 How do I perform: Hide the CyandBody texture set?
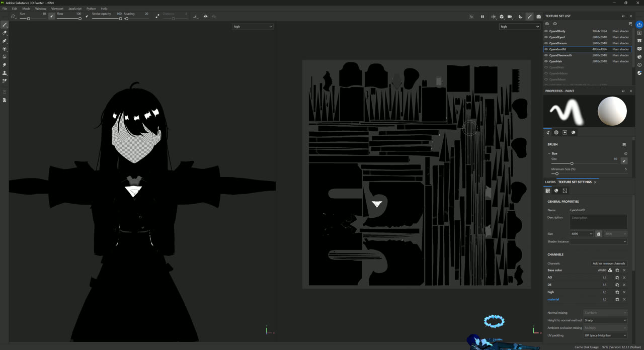pyautogui.click(x=546, y=31)
